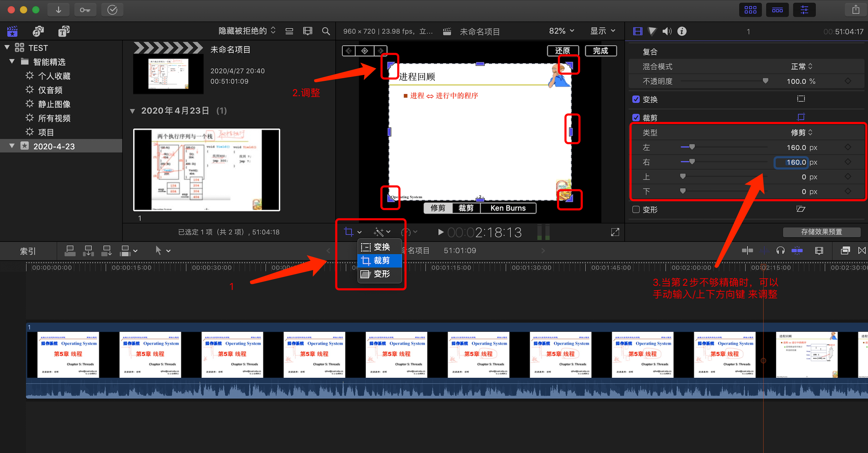
Task: Open background tasks checkmark icon
Action: tap(112, 10)
